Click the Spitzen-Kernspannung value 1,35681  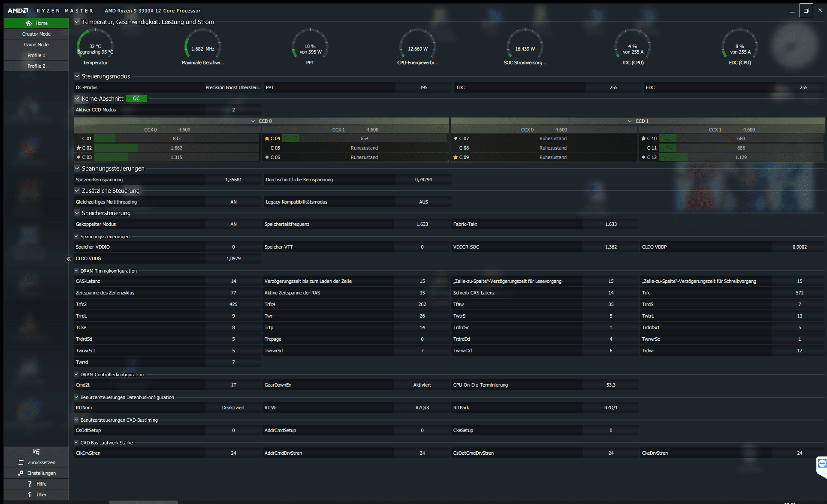(233, 180)
